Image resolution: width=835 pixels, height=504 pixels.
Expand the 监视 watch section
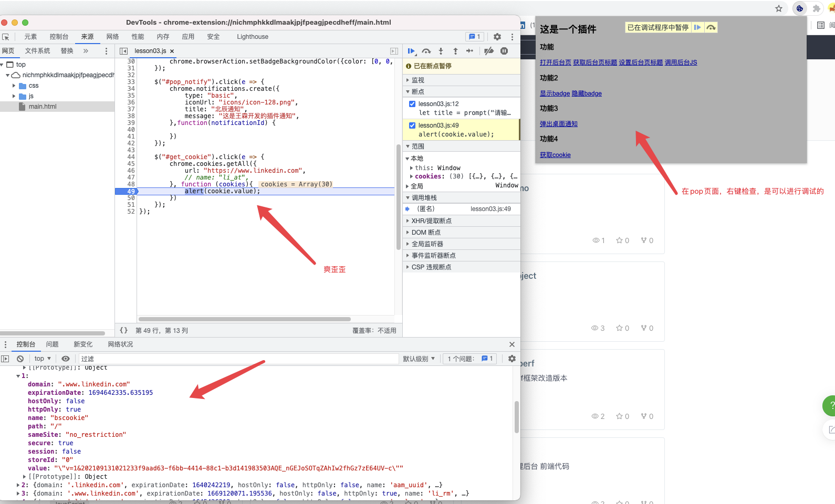tap(462, 80)
